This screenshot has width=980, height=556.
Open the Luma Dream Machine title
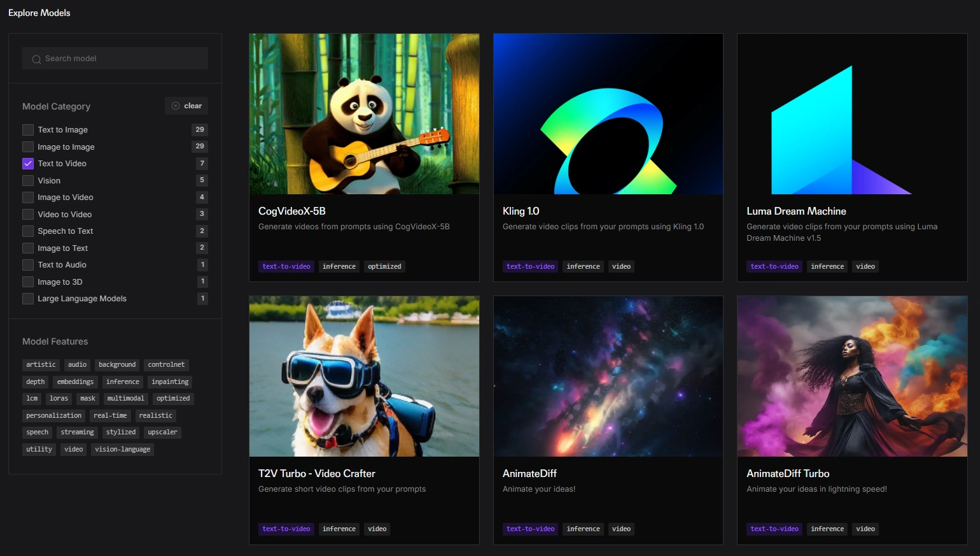click(796, 211)
